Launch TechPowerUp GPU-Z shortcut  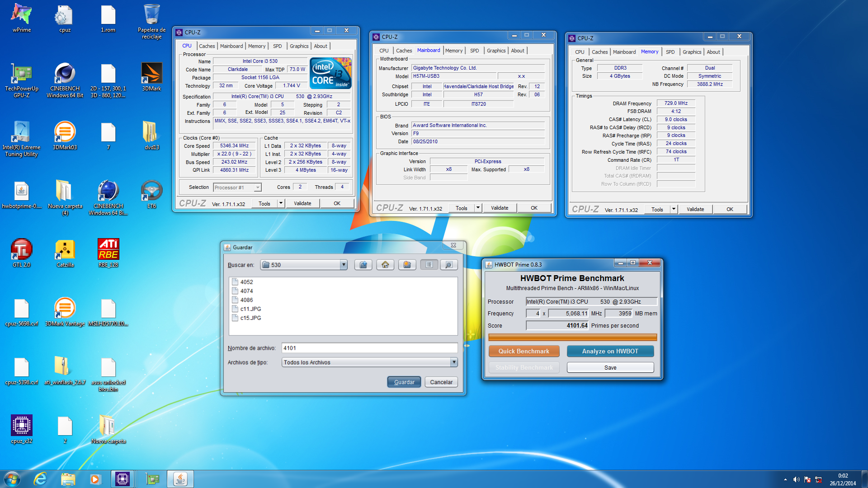point(22,80)
